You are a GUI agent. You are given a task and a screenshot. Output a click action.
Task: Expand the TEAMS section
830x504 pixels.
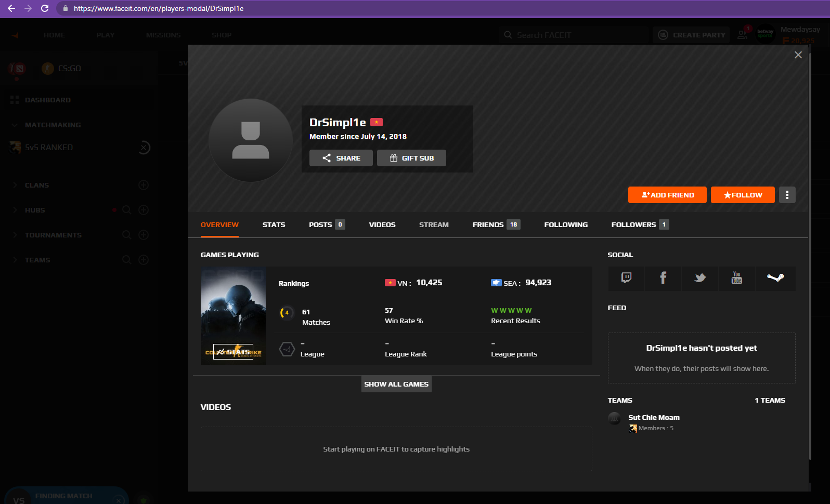[x=15, y=260]
